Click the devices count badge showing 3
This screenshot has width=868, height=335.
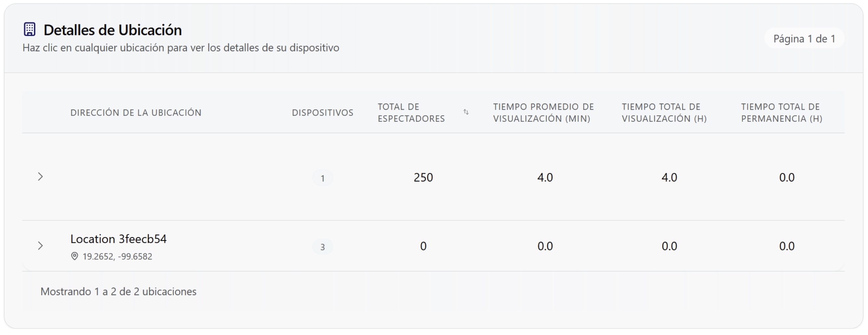pos(323,247)
